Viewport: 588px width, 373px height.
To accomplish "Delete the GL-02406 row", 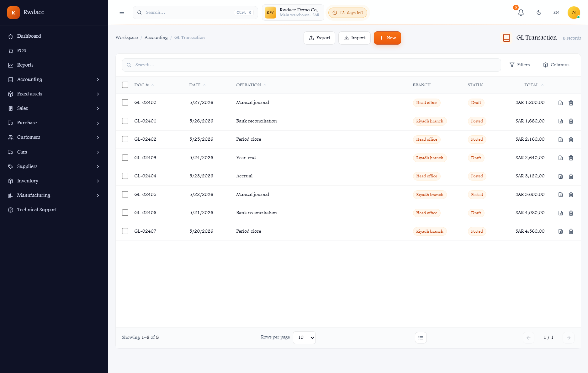I will [571, 213].
